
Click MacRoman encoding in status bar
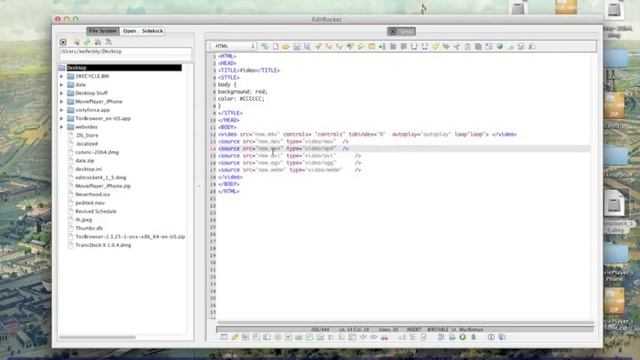pos(471,329)
